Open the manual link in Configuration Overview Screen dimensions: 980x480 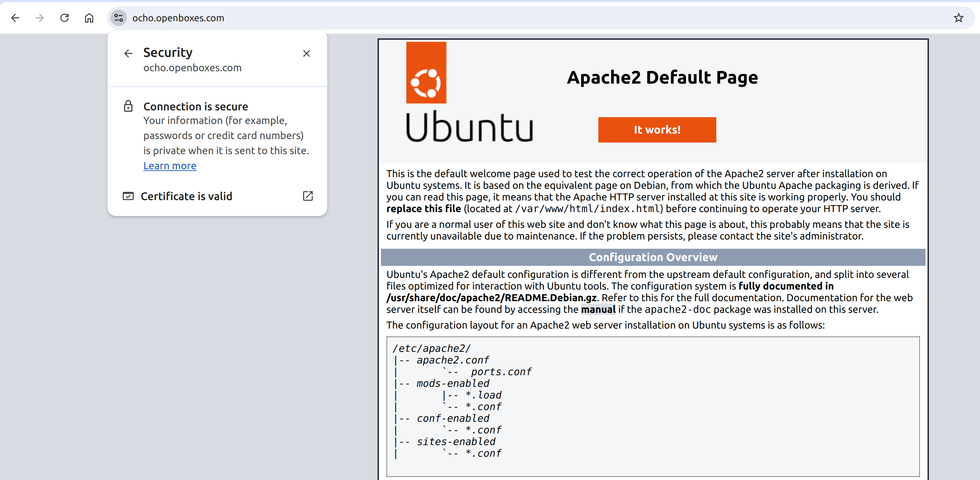598,309
